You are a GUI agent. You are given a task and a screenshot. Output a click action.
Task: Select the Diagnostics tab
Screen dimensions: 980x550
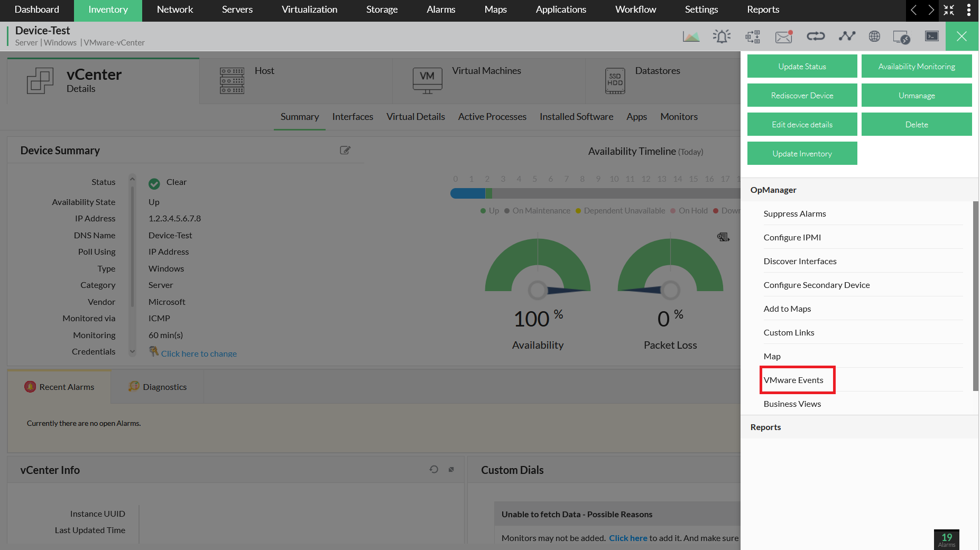point(158,387)
